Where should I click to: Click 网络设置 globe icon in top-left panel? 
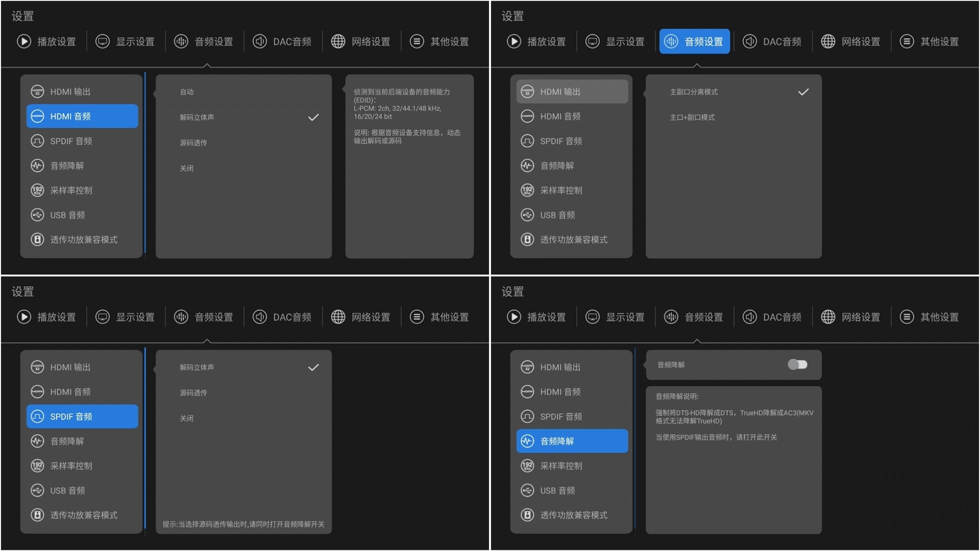click(x=338, y=41)
